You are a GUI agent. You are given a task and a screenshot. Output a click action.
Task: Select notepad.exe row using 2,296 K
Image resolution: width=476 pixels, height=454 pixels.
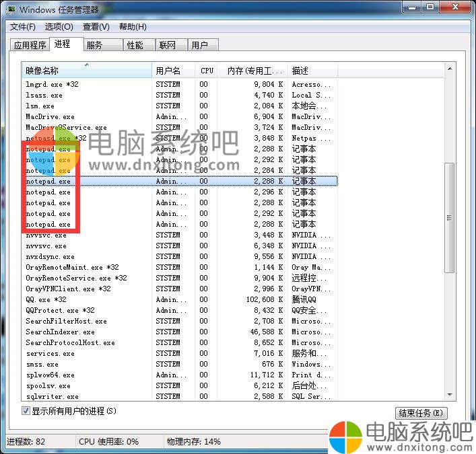click(x=179, y=192)
